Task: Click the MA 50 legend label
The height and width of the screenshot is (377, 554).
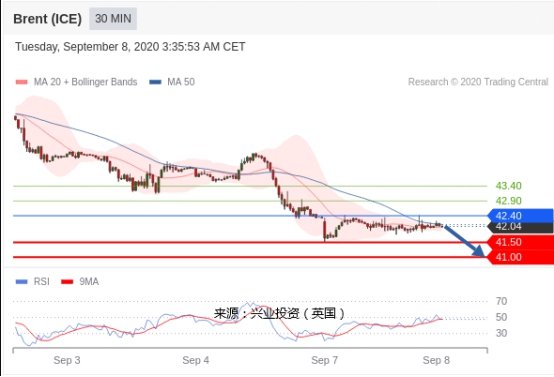Action: coord(181,82)
